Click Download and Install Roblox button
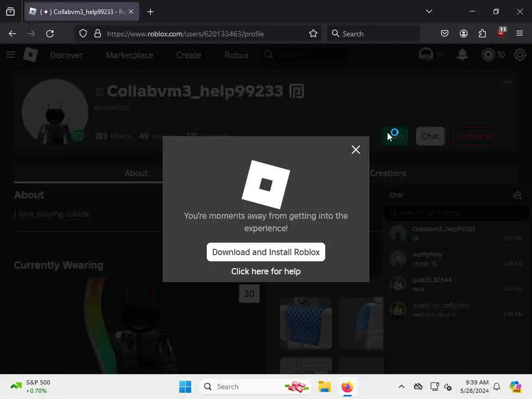The height and width of the screenshot is (399, 532). point(265,252)
